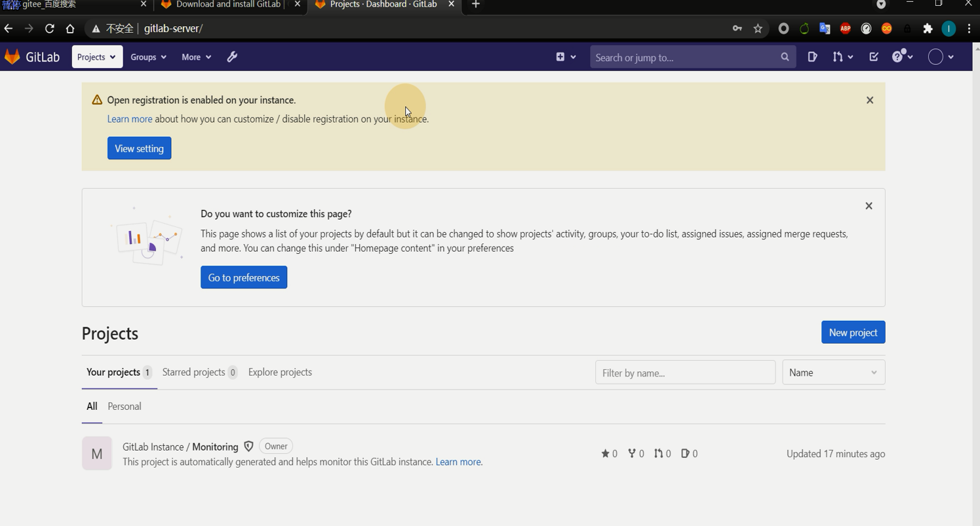Click the search magnifier icon

pos(785,57)
